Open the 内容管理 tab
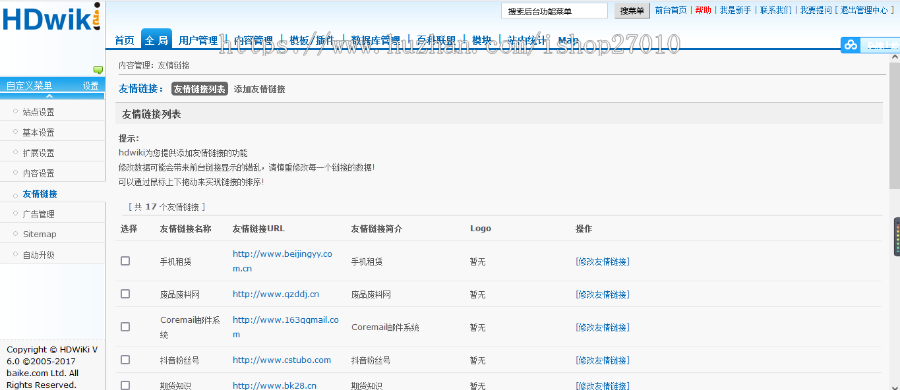 (253, 41)
